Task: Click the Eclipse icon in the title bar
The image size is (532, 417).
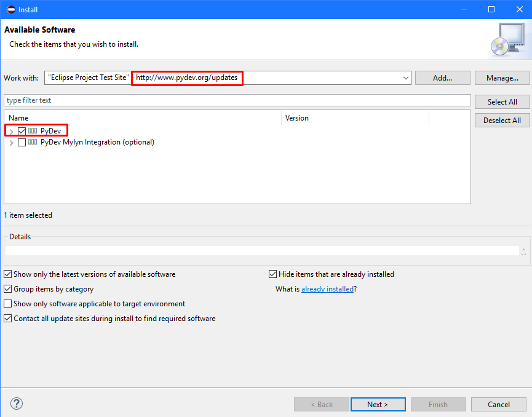Action: pyautogui.click(x=11, y=9)
